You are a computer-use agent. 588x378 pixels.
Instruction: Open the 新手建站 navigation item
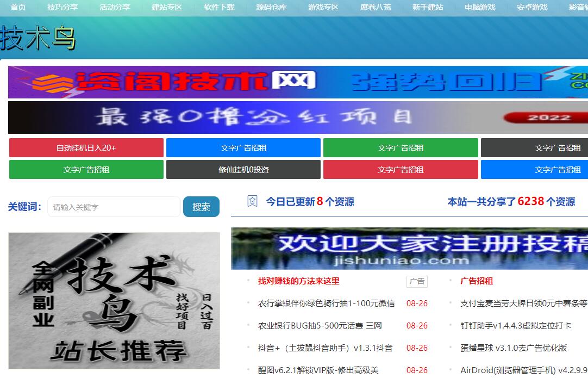point(428,7)
